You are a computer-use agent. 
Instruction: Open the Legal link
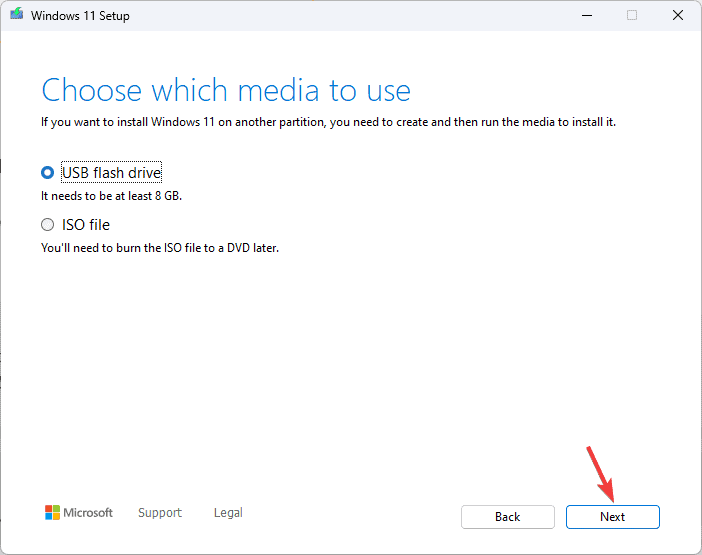228,512
